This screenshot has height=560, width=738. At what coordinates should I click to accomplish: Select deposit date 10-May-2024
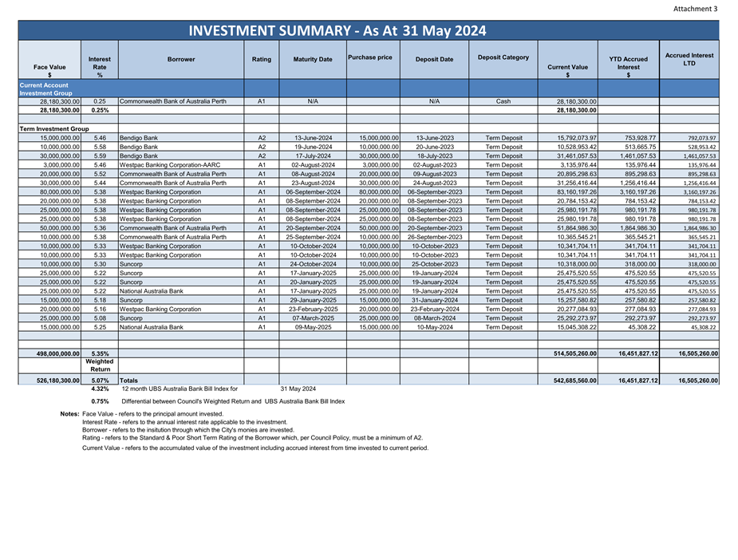[435, 327]
